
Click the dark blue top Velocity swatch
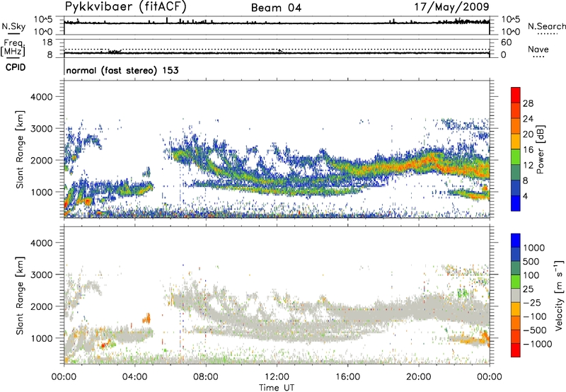tap(516, 241)
